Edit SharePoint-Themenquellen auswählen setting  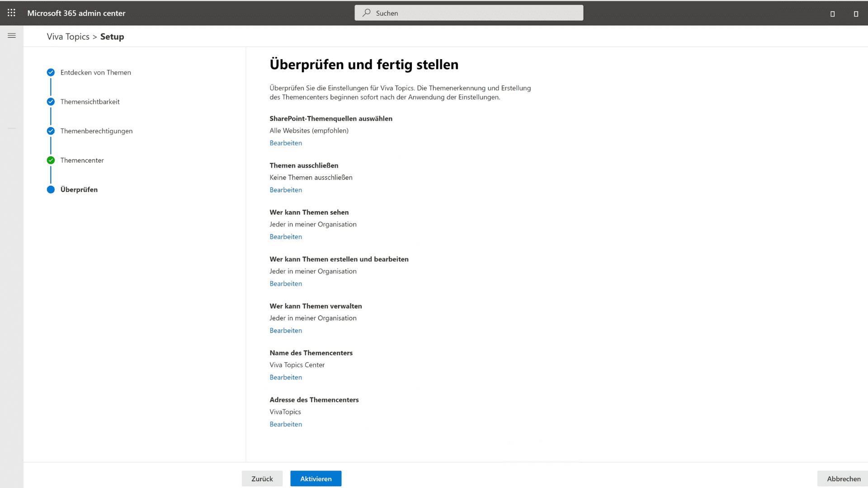tap(286, 143)
